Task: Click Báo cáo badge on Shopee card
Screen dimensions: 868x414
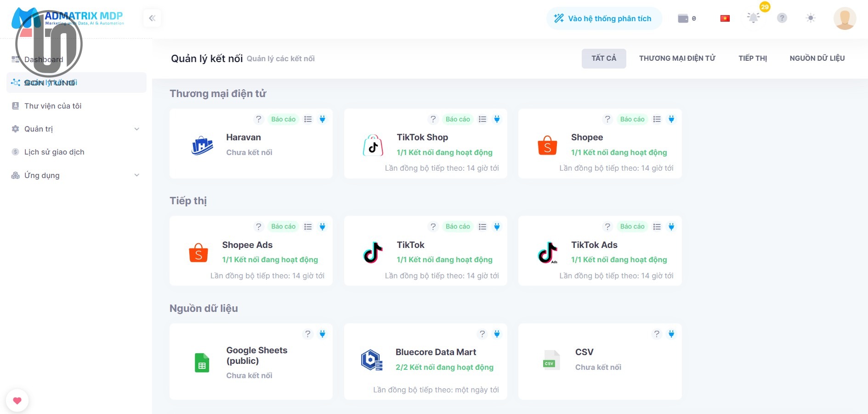Action: pos(632,119)
